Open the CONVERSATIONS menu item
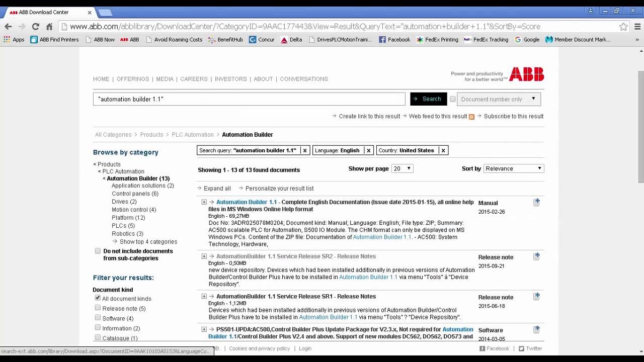 (x=304, y=79)
